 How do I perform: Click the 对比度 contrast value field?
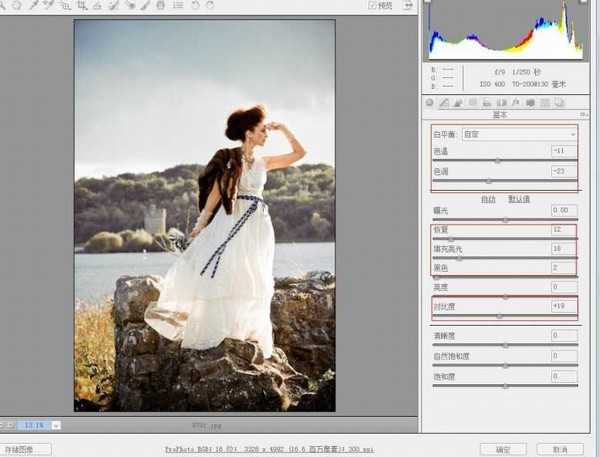tap(563, 306)
